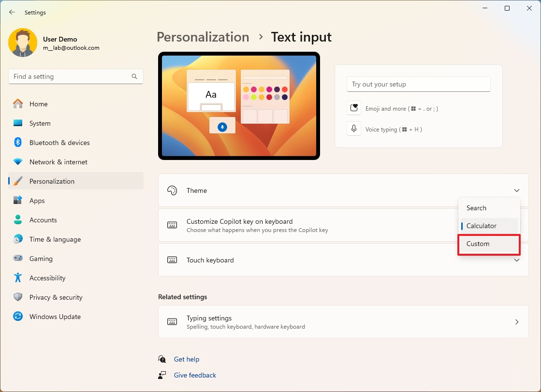Click the Time & language globe icon
The image size is (541, 392).
tap(18, 239)
